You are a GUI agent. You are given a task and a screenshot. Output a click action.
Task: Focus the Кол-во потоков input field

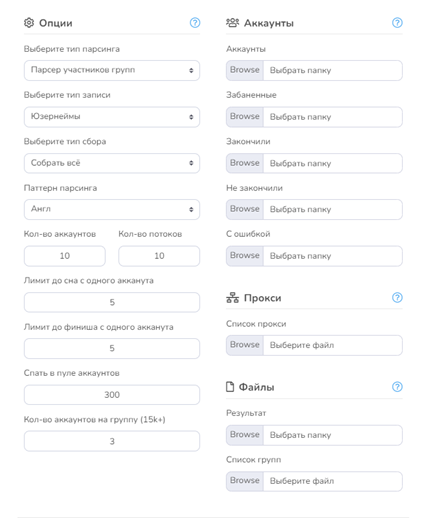(159, 256)
